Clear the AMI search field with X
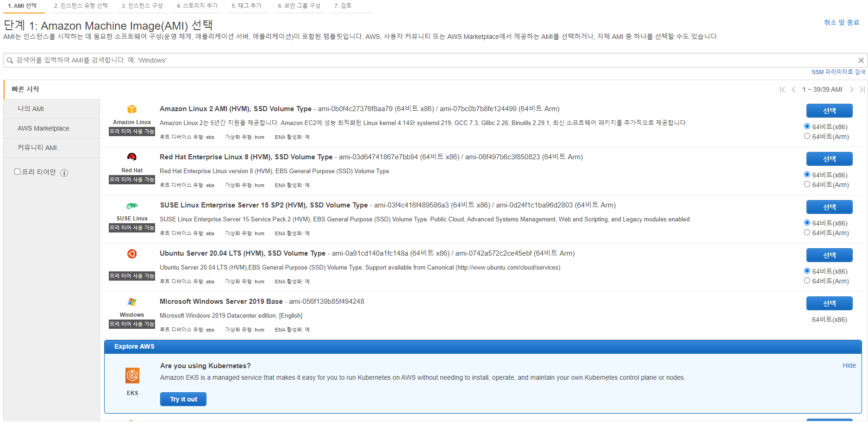Screen dimensions: 868x433 coord(861,60)
